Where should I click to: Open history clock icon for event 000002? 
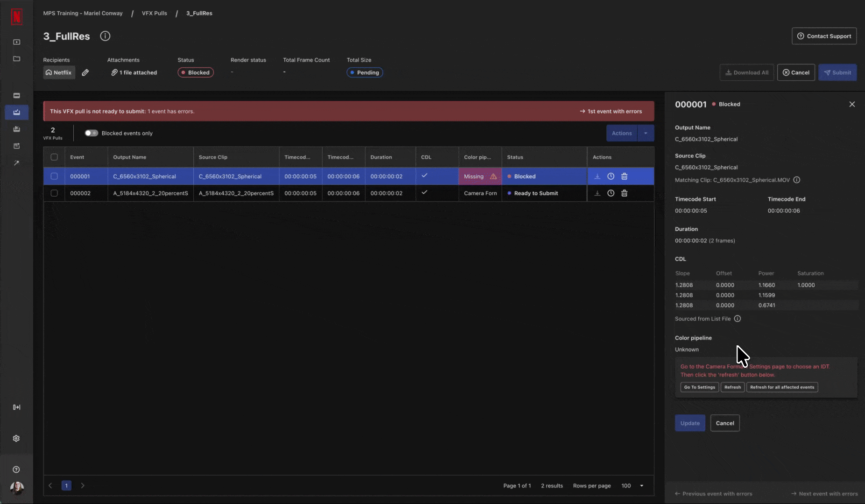[x=610, y=193]
